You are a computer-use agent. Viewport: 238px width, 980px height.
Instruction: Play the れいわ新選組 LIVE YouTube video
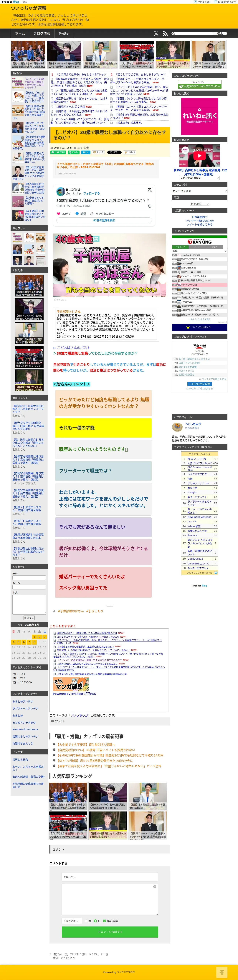point(200,156)
